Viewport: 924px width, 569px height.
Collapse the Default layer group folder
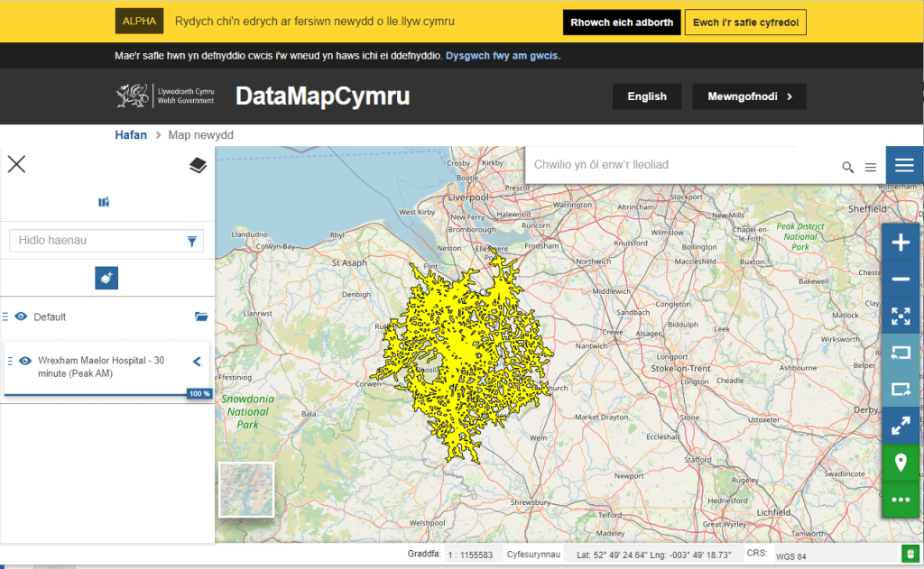point(201,317)
